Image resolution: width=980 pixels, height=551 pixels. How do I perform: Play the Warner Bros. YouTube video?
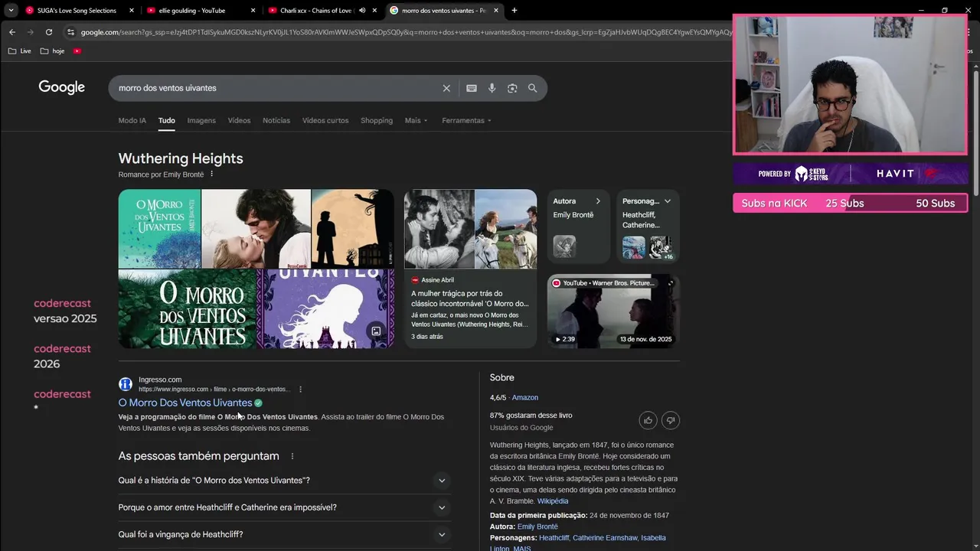[613, 311]
